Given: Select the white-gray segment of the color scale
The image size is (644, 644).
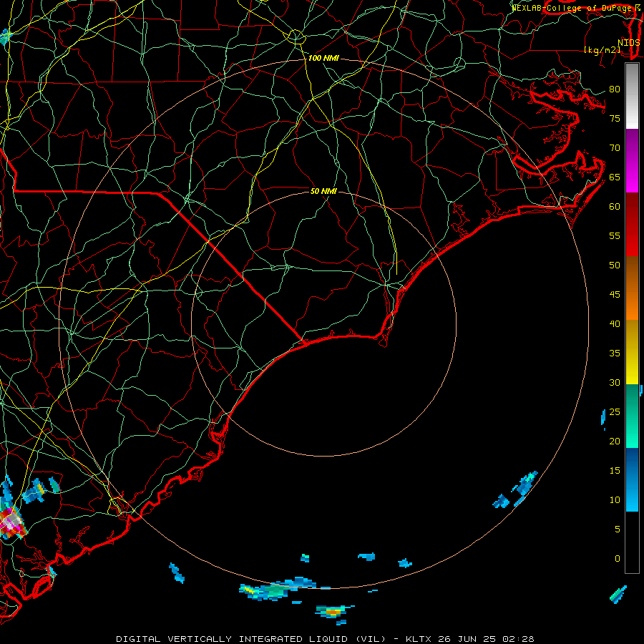Looking at the screenshot, I should tap(632, 96).
